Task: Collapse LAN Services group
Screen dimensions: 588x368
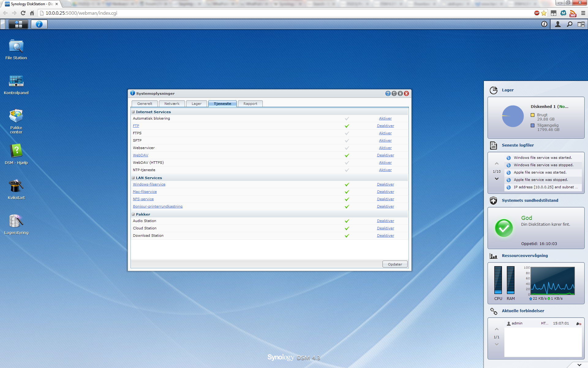Action: point(133,178)
